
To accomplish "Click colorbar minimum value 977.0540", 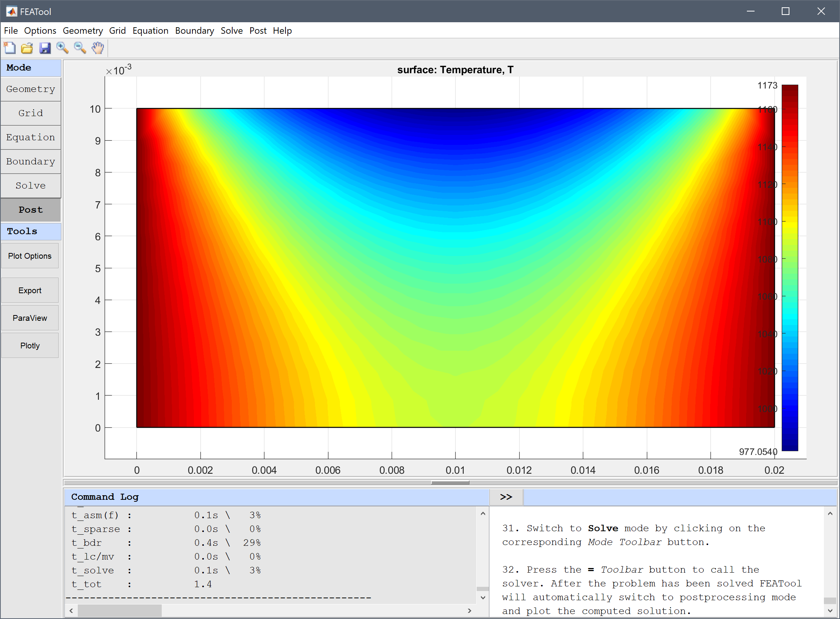I will [x=758, y=452].
